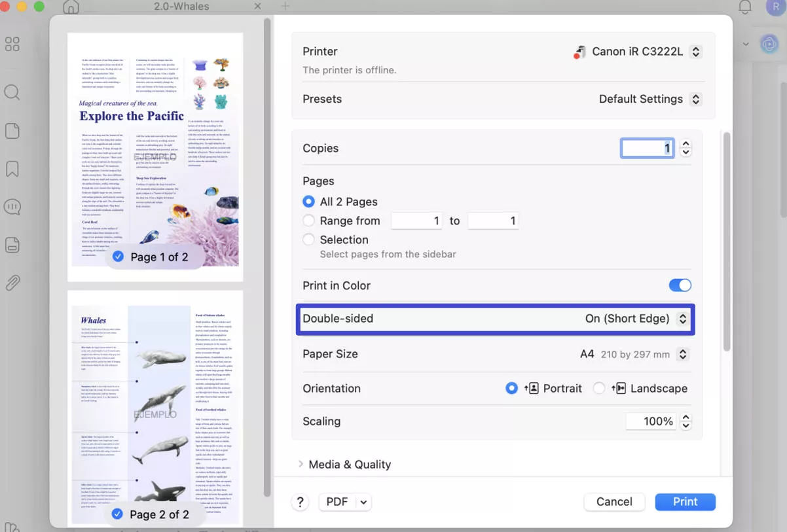
Task: Open the thumbnails grid icon in left sidebar
Action: tap(12, 44)
